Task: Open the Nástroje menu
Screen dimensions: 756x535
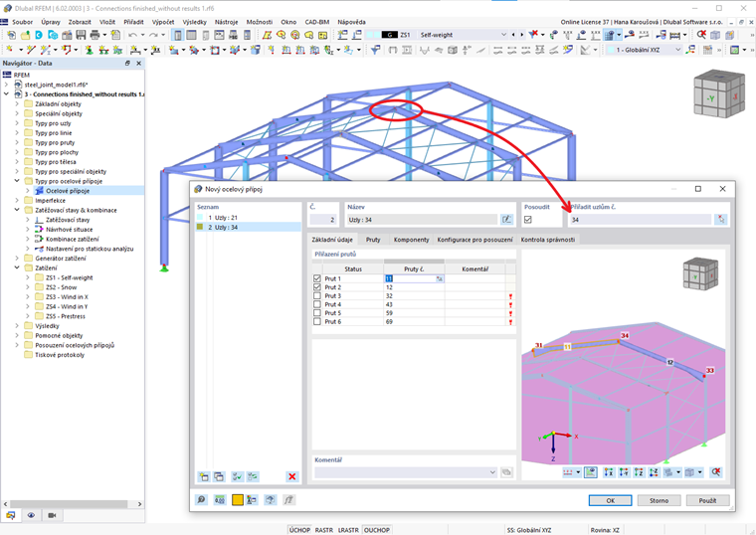Action: [x=226, y=22]
